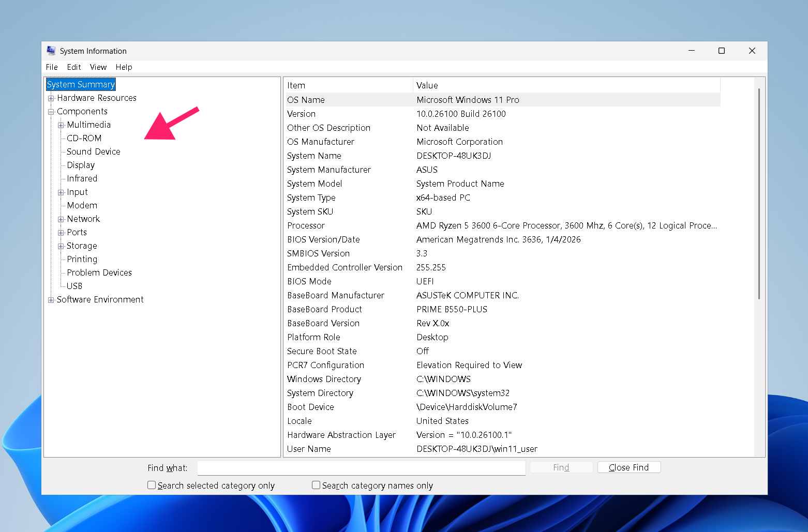Expand the Ports node

click(x=61, y=233)
